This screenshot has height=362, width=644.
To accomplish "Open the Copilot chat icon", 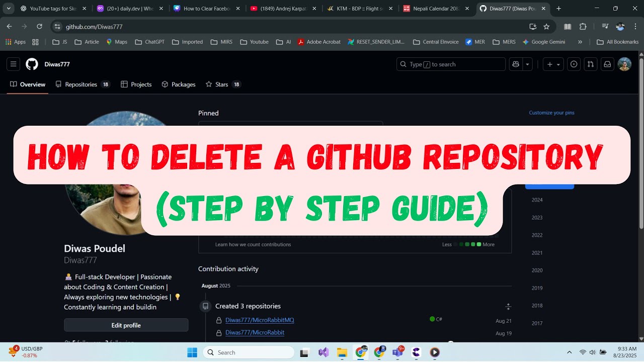I will [x=516, y=64].
